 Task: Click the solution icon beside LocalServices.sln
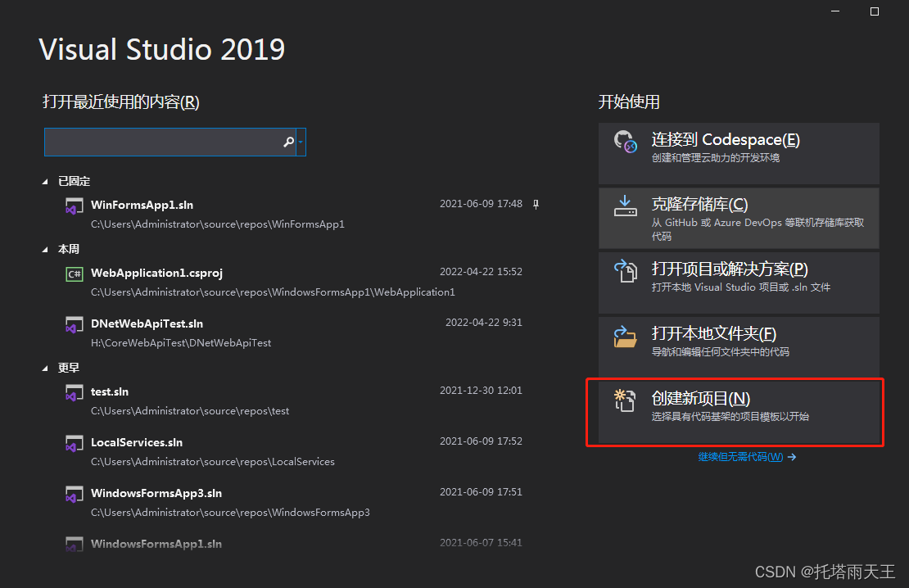point(74,444)
